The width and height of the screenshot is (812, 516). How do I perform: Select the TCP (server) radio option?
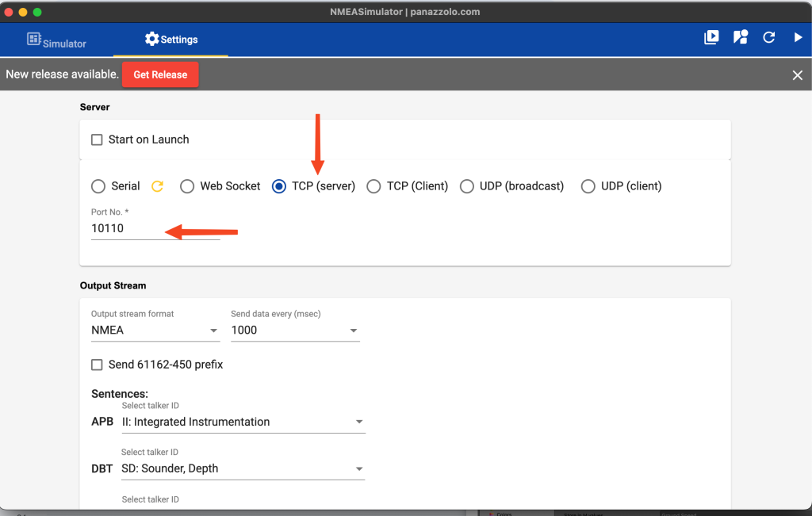[278, 186]
